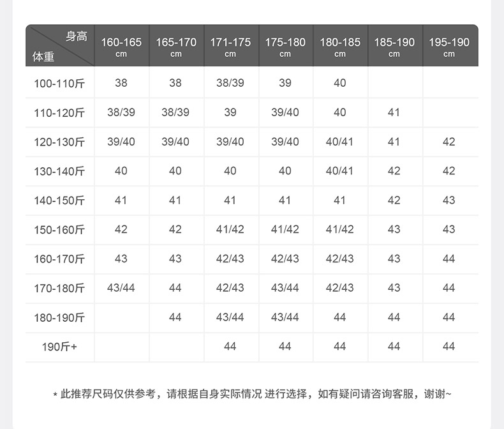Click the 130-140斤 row label

coord(59,171)
